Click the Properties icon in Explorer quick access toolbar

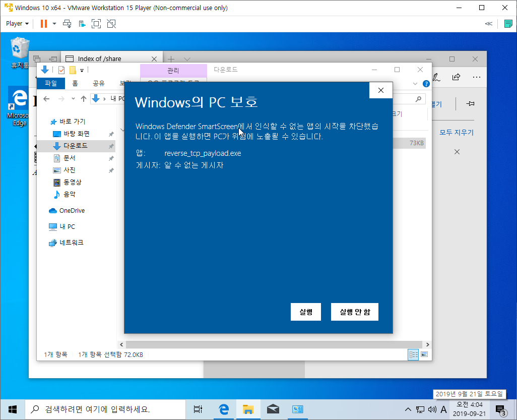pyautogui.click(x=61, y=70)
